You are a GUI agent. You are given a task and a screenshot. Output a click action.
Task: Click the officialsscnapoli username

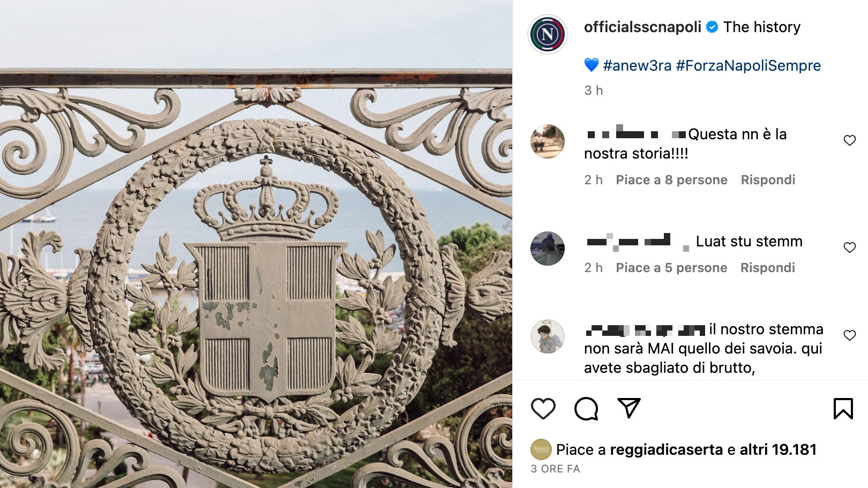coord(642,27)
